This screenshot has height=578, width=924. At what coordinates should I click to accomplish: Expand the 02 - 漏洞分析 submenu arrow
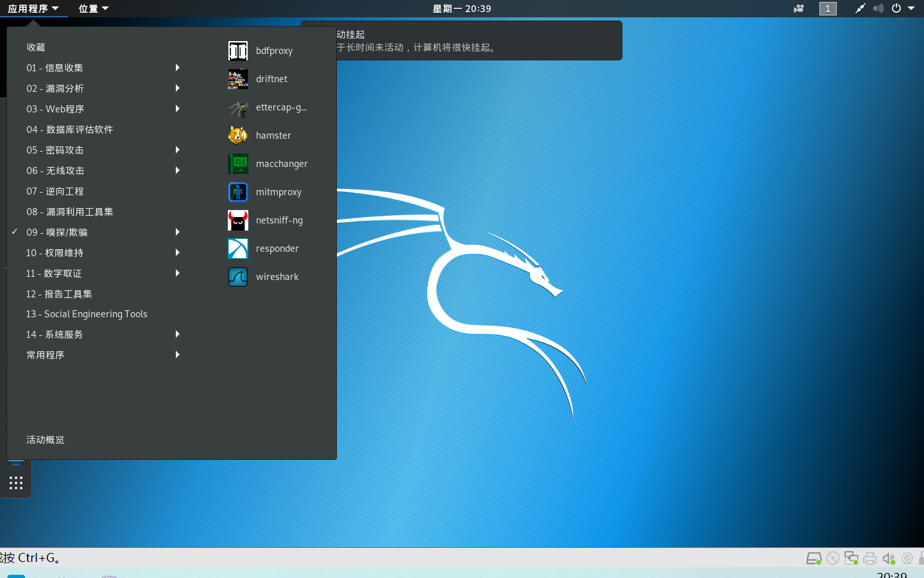tap(178, 88)
